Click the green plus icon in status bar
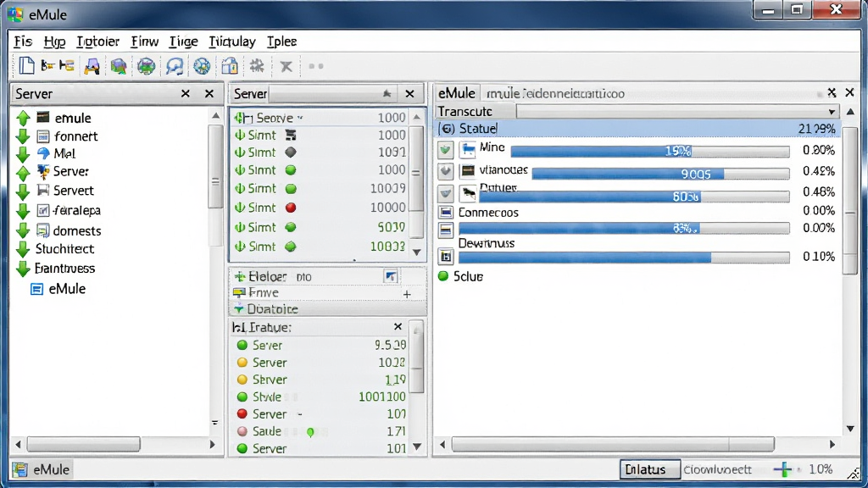The image size is (868, 488). click(x=782, y=469)
